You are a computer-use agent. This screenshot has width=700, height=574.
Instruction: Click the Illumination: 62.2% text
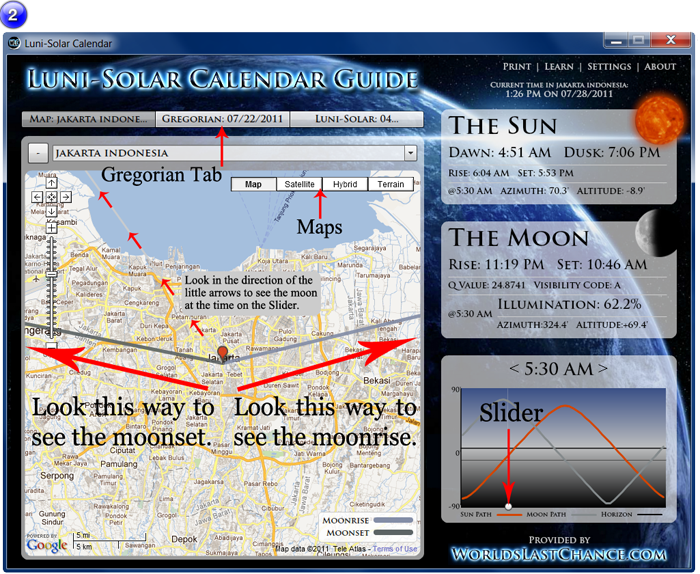coord(569,304)
